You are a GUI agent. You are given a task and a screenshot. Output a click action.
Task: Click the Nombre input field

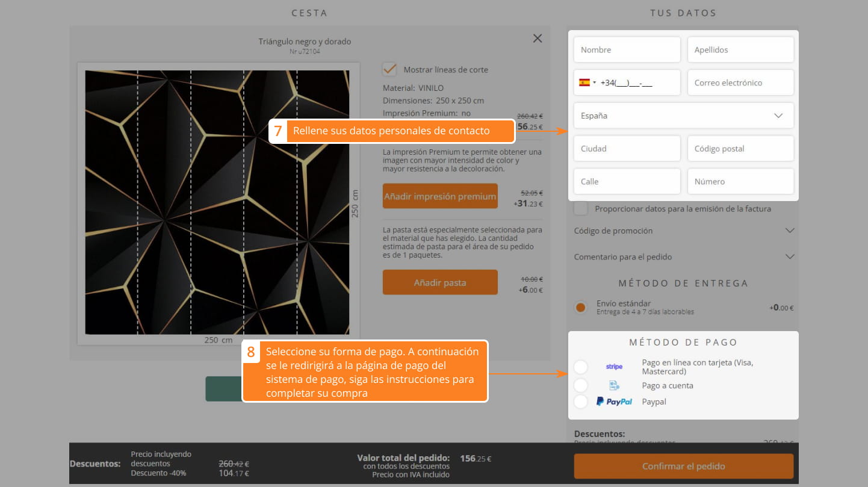pyautogui.click(x=627, y=50)
